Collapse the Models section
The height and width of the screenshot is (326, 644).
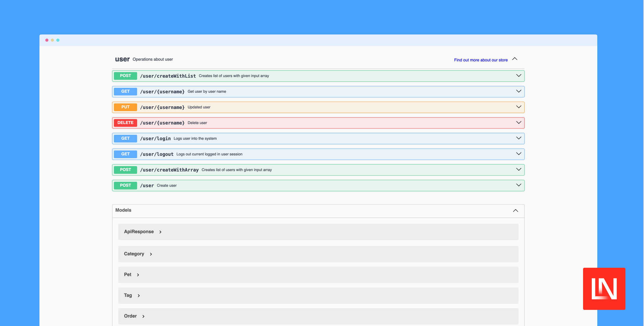(x=515, y=210)
